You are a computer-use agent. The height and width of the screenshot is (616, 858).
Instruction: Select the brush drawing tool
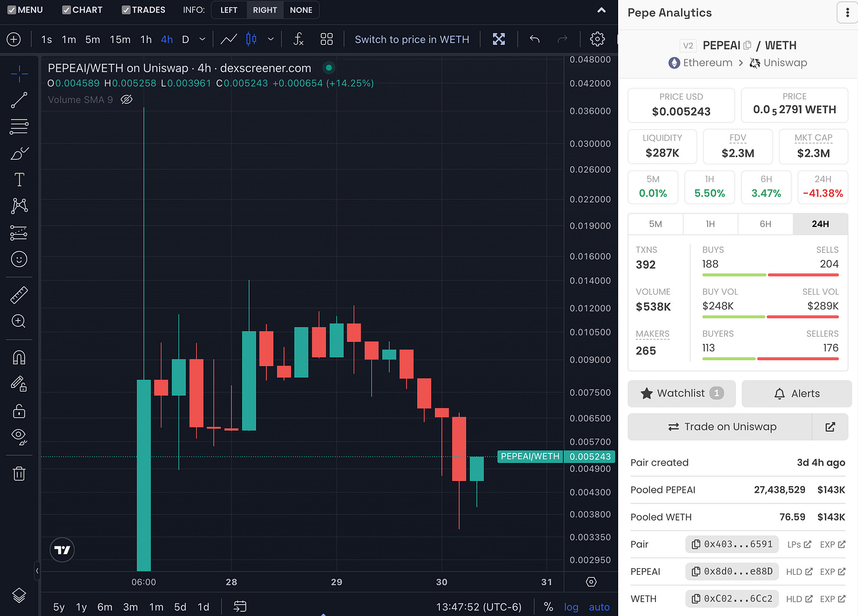point(19,153)
